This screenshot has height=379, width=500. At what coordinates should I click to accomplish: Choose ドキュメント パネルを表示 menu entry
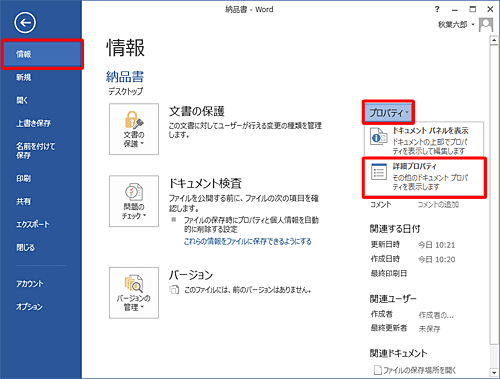point(424,139)
